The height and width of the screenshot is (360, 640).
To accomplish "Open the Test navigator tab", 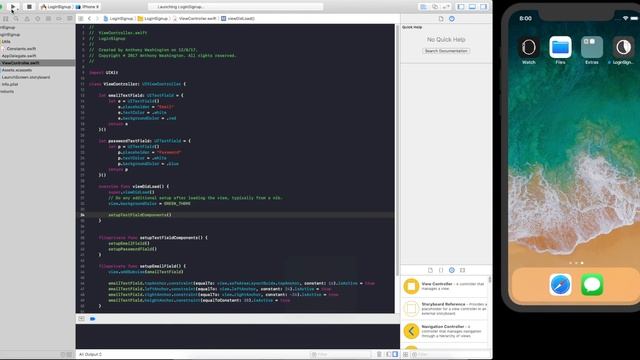I will pyautogui.click(x=38, y=19).
